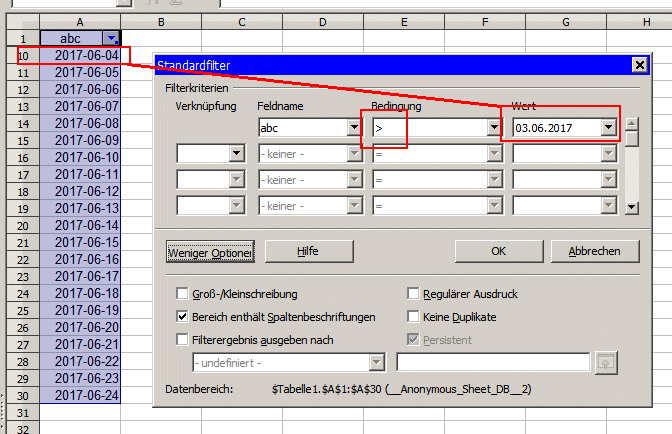Click the autofilter arrow in the abc header cell
Viewport: 672px width, 434px height.
110,38
